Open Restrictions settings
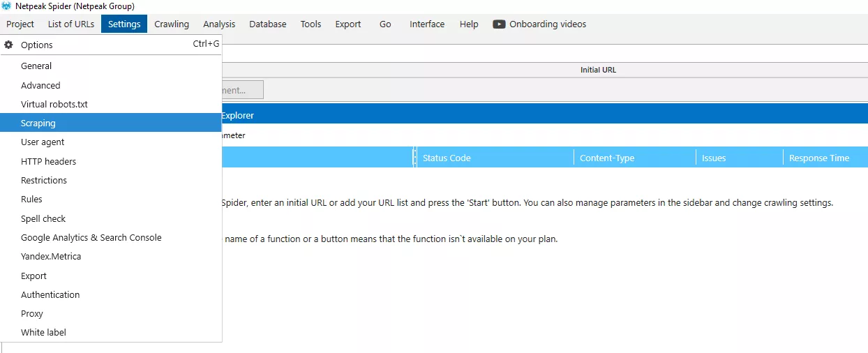 click(x=111, y=180)
